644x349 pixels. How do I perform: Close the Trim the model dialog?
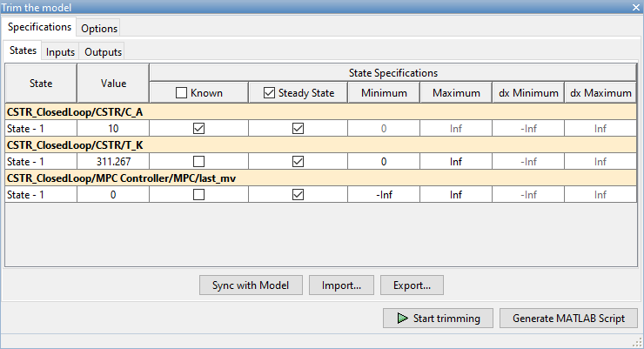636,6
